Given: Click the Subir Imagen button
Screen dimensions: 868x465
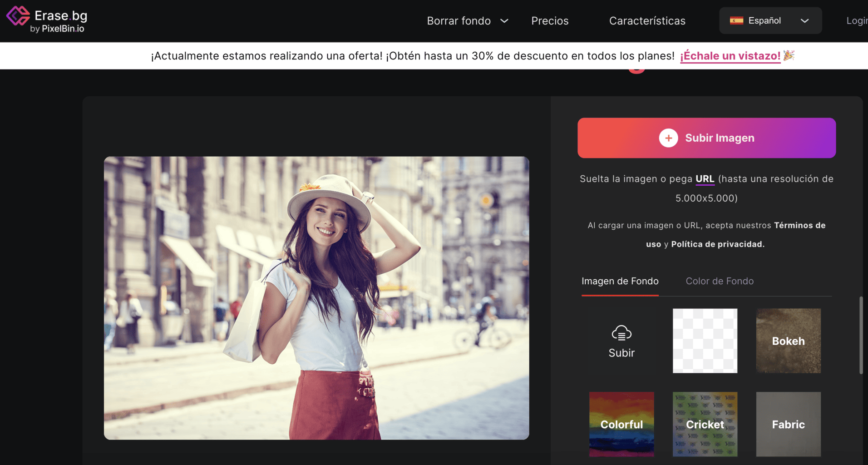Looking at the screenshot, I should point(706,138).
